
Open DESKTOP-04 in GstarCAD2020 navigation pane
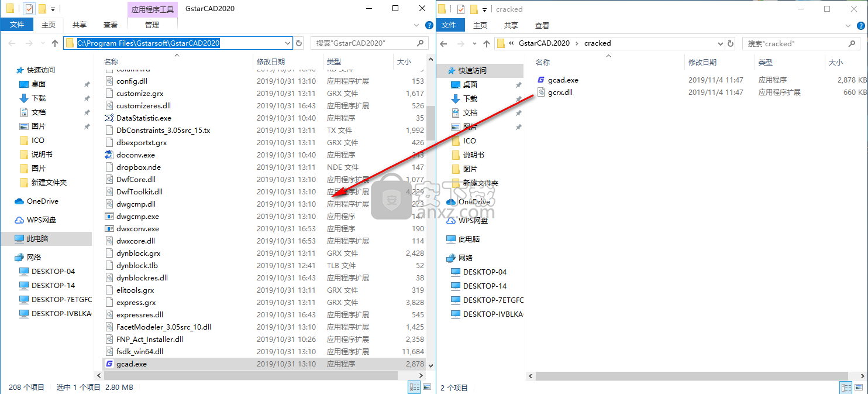[x=53, y=271]
